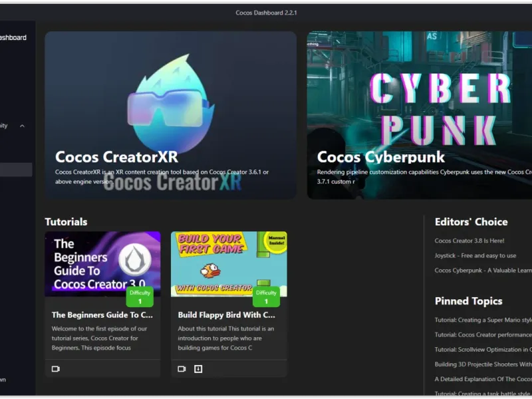
Task: Click 'Welcome to the first episode' description
Action: pyautogui.click(x=99, y=338)
